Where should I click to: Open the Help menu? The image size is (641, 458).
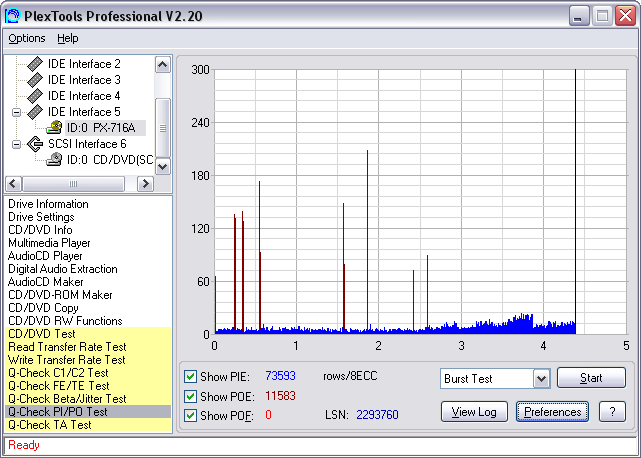67,38
